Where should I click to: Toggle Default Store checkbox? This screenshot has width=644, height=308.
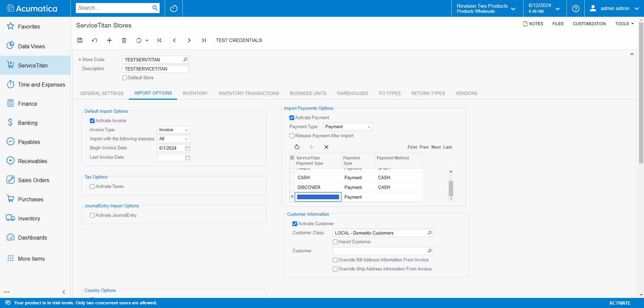click(125, 78)
